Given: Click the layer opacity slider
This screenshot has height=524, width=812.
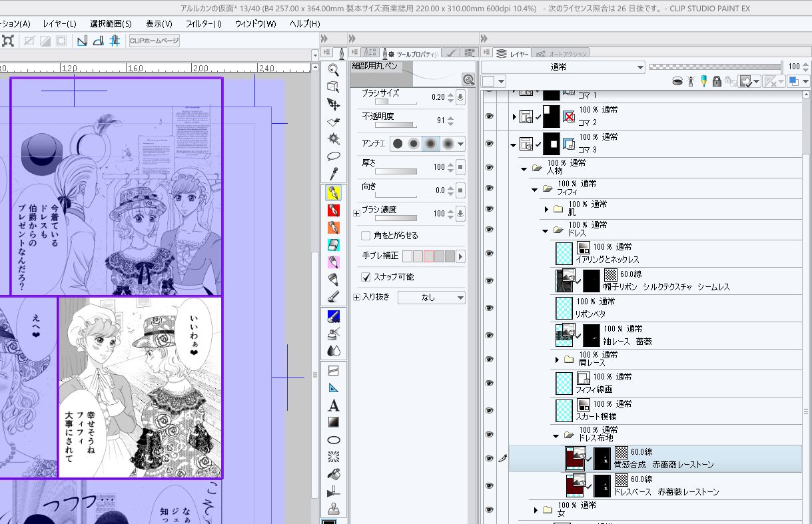Looking at the screenshot, I should coord(715,67).
